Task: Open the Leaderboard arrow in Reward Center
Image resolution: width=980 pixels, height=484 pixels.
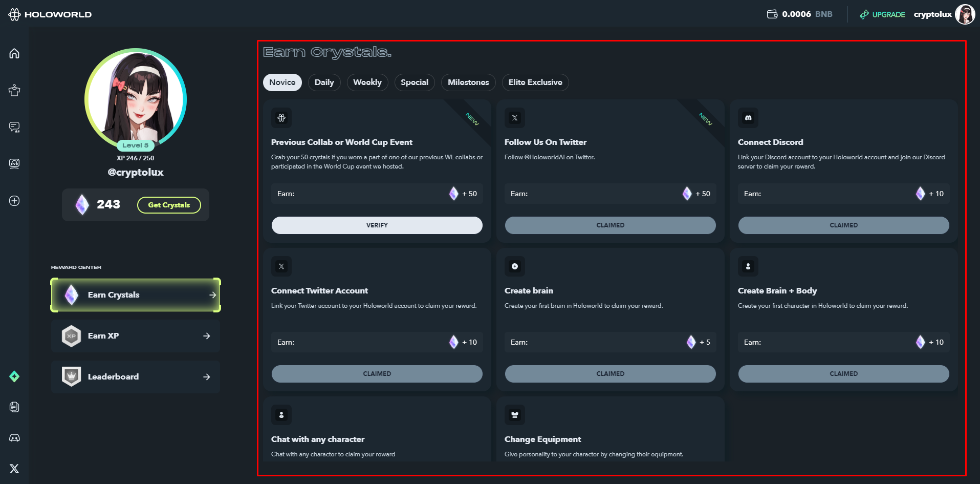Action: (x=207, y=377)
